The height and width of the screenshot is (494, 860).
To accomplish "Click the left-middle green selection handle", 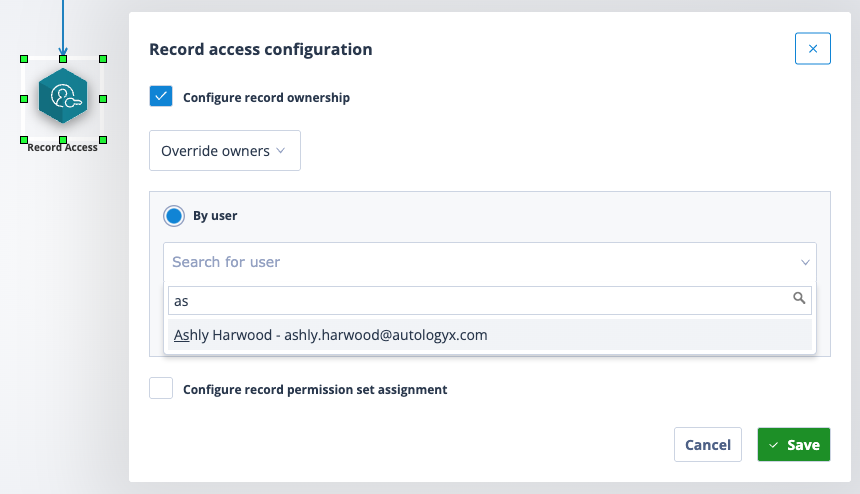I will point(24,99).
